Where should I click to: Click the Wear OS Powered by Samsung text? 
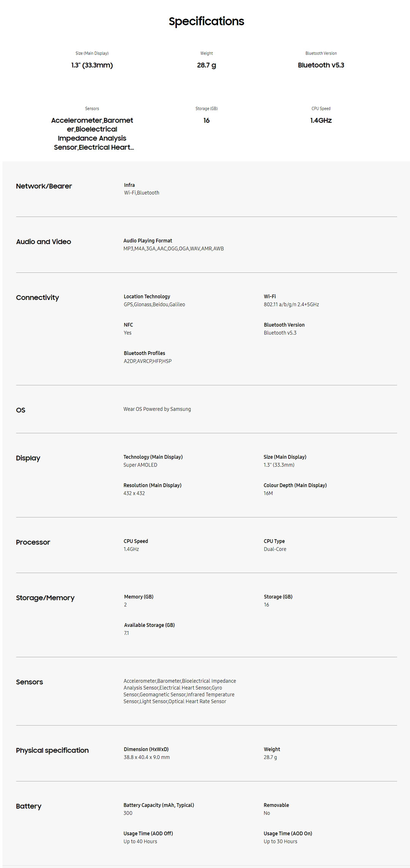tap(157, 409)
